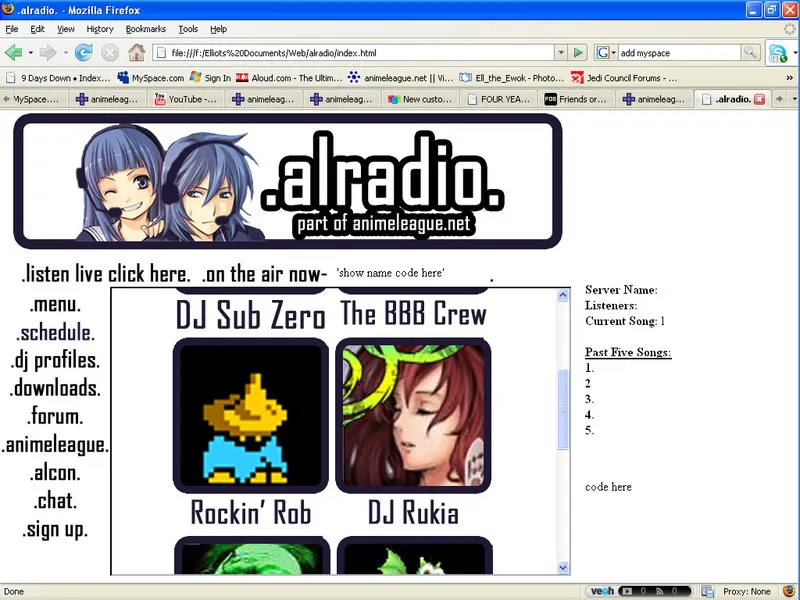Click the search box containing add myspace
This screenshot has width=800, height=600.
point(680,53)
